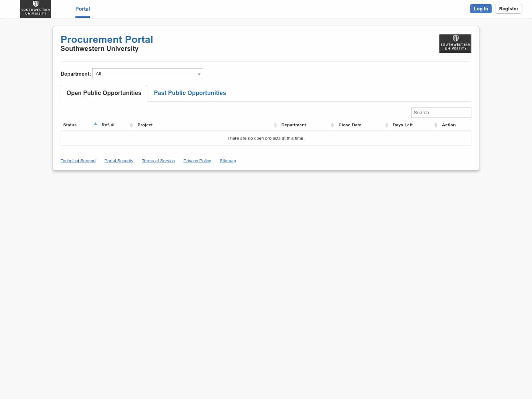Sort the table by Department column arrows
532x399 pixels.
click(x=332, y=125)
